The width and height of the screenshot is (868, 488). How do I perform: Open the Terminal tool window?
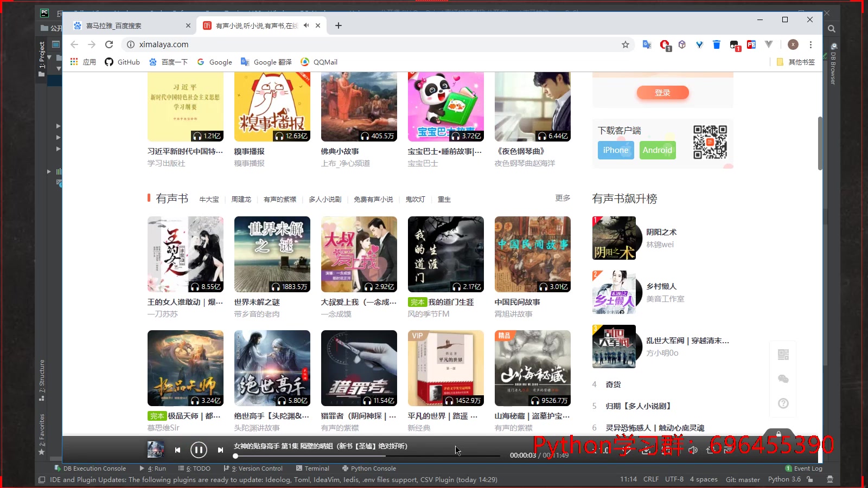(x=312, y=468)
